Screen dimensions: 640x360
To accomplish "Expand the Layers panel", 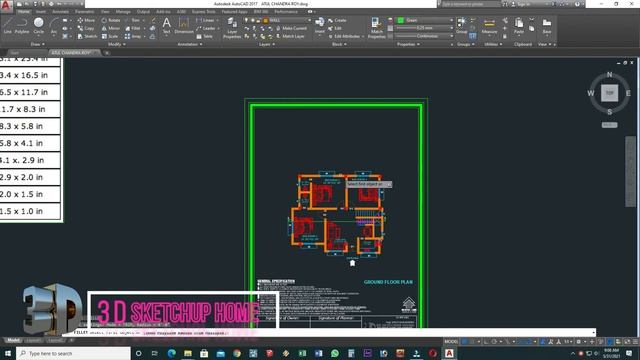I will pyautogui.click(x=267, y=44).
